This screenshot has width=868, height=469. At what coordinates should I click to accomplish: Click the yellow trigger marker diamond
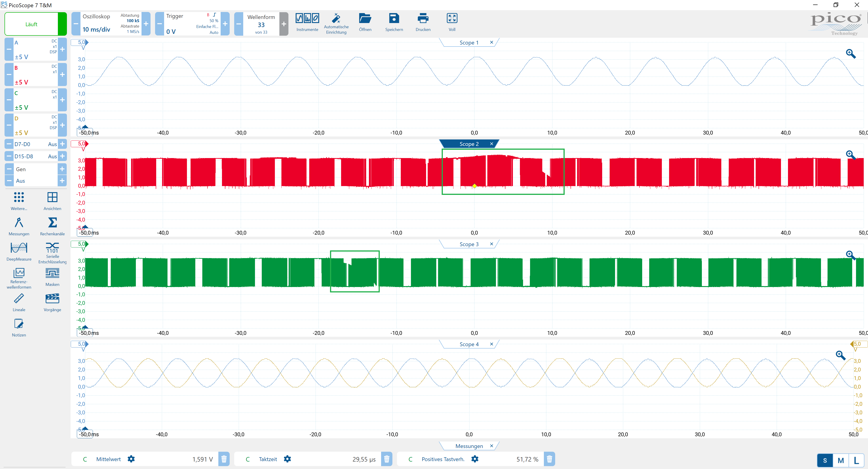pyautogui.click(x=474, y=186)
